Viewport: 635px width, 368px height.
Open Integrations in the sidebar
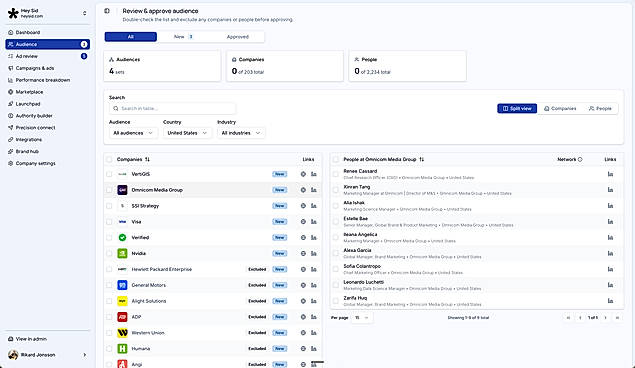(47, 140)
